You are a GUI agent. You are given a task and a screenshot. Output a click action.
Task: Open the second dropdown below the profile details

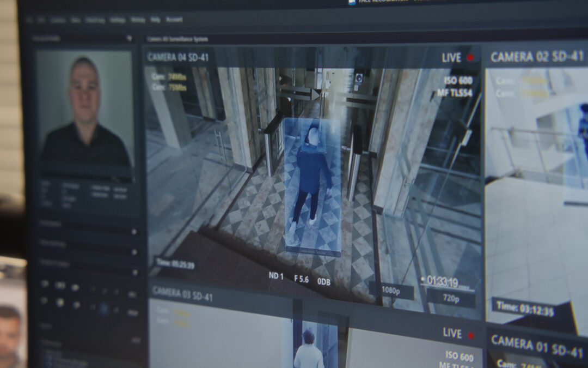click(133, 251)
